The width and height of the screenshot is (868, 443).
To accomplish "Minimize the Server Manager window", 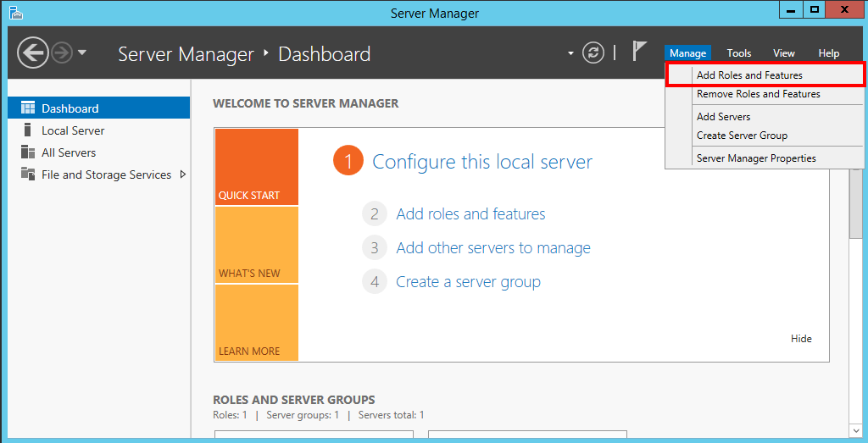I will pos(792,9).
